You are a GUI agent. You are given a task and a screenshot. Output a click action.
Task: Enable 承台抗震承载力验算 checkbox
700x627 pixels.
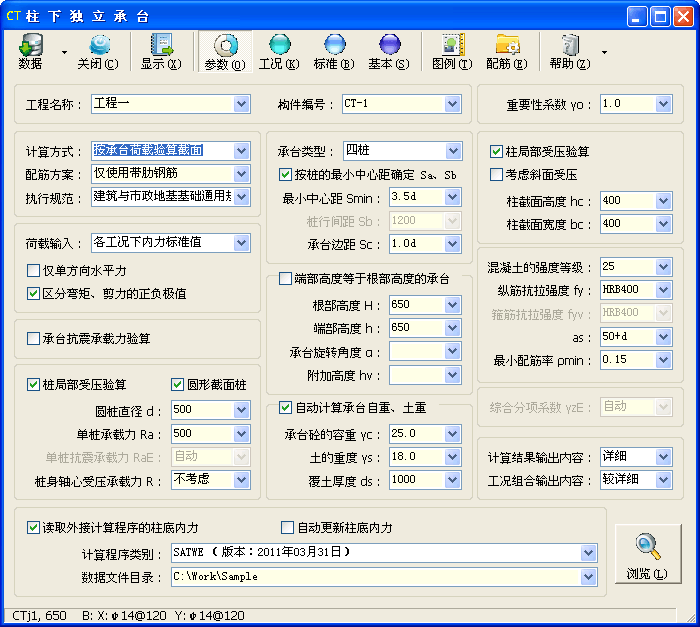point(34,339)
